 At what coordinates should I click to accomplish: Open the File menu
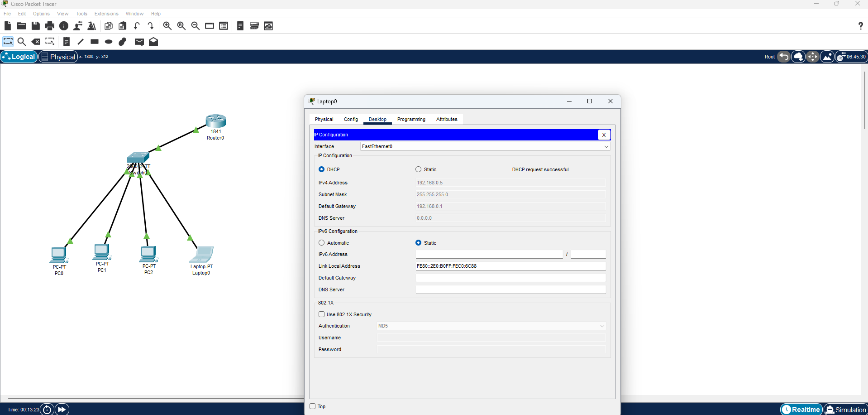(7, 14)
